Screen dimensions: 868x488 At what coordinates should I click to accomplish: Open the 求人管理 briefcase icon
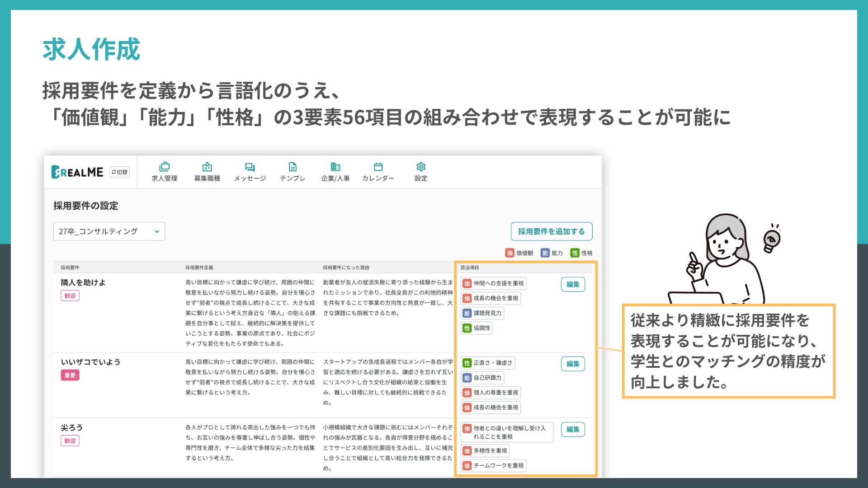tap(165, 167)
